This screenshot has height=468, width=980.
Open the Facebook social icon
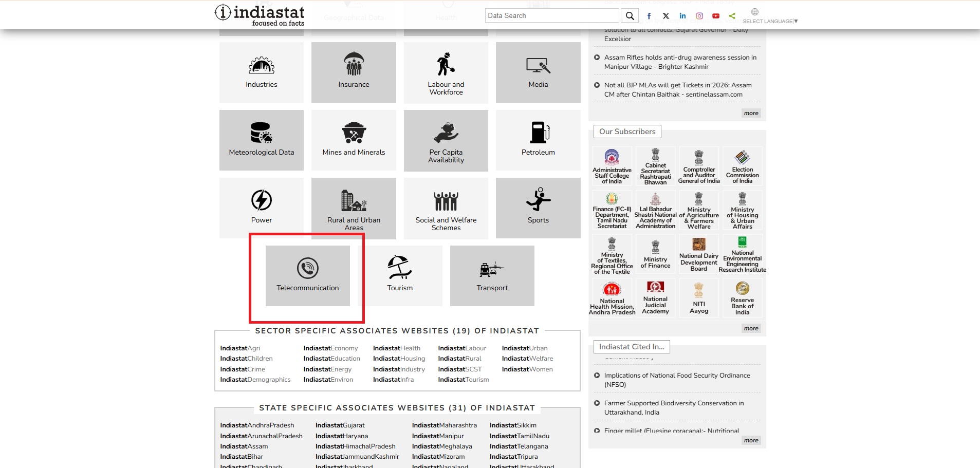(x=649, y=16)
